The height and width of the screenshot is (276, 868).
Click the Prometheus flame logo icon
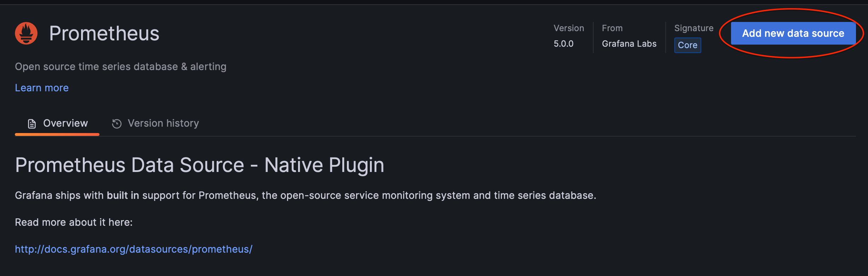(26, 33)
